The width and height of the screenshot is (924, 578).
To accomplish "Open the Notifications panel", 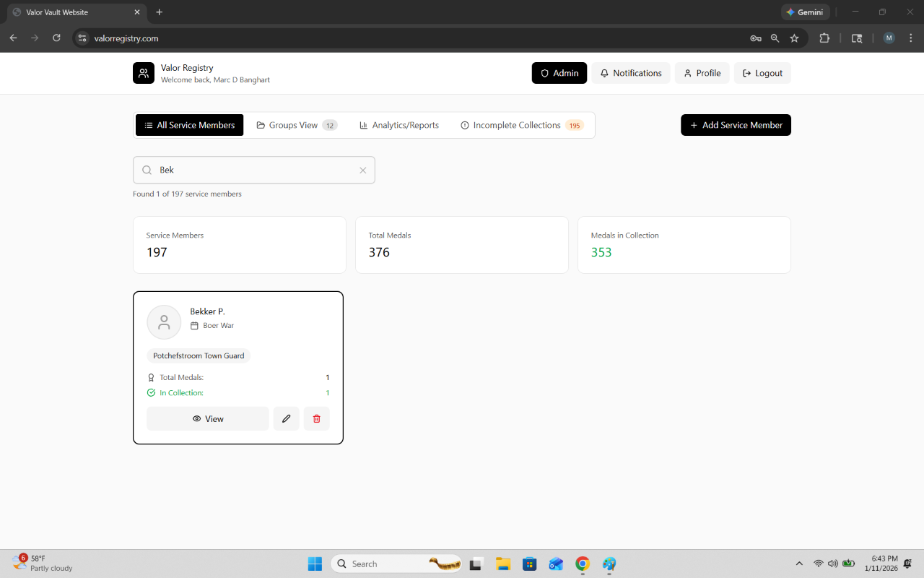I will click(631, 73).
